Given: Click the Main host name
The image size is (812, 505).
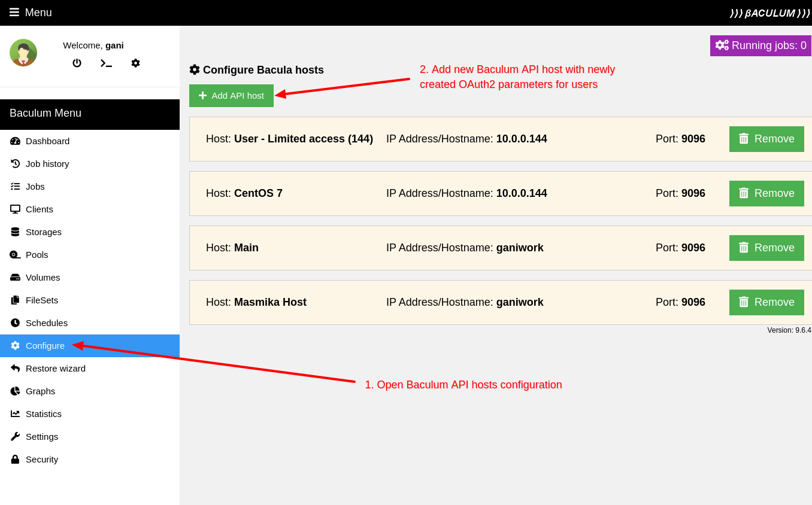Looking at the screenshot, I should tap(246, 248).
